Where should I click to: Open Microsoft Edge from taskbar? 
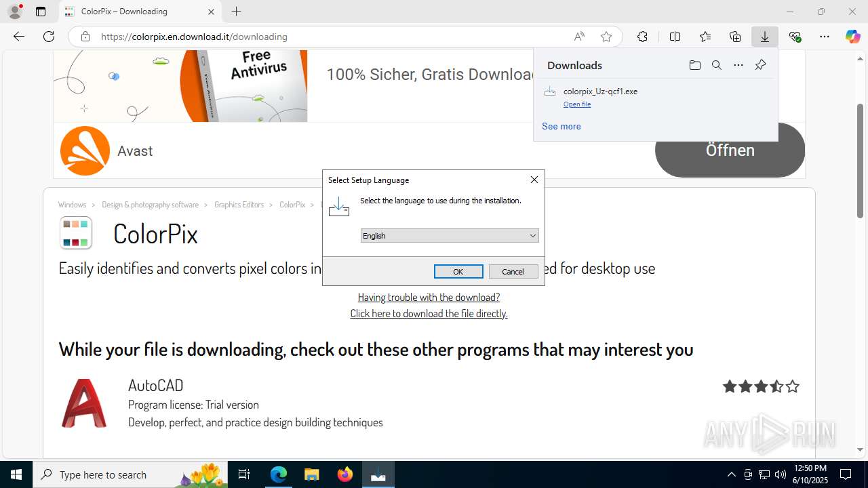pyautogui.click(x=279, y=474)
